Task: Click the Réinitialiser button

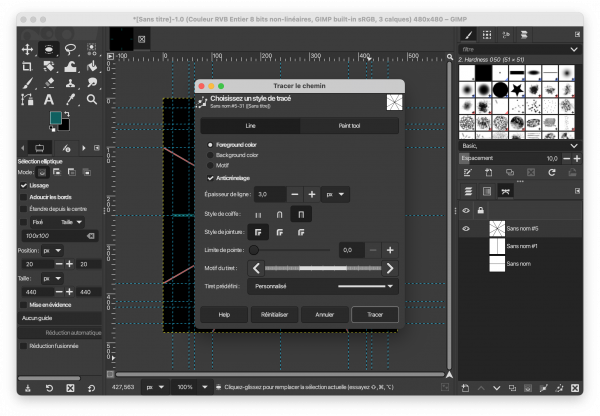Action: click(274, 315)
